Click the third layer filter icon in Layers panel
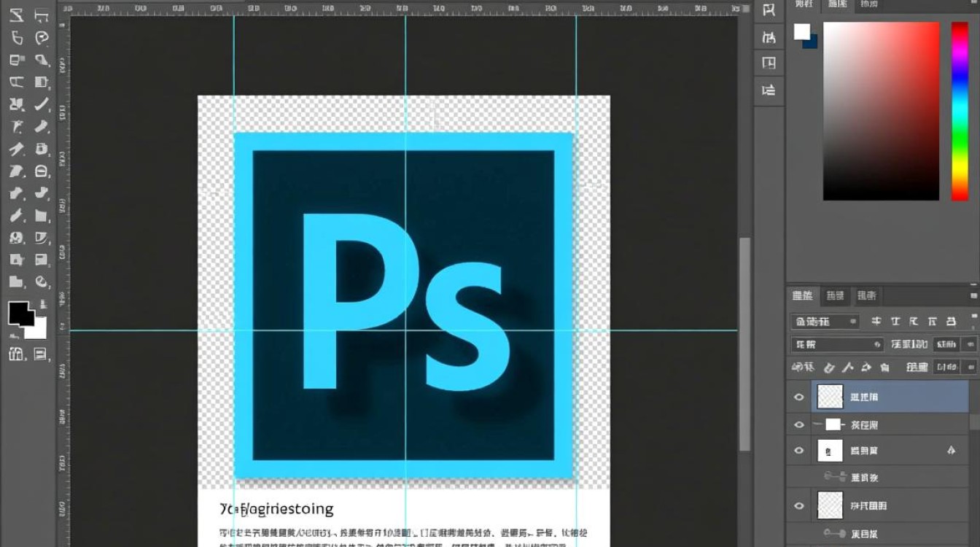 (x=914, y=322)
